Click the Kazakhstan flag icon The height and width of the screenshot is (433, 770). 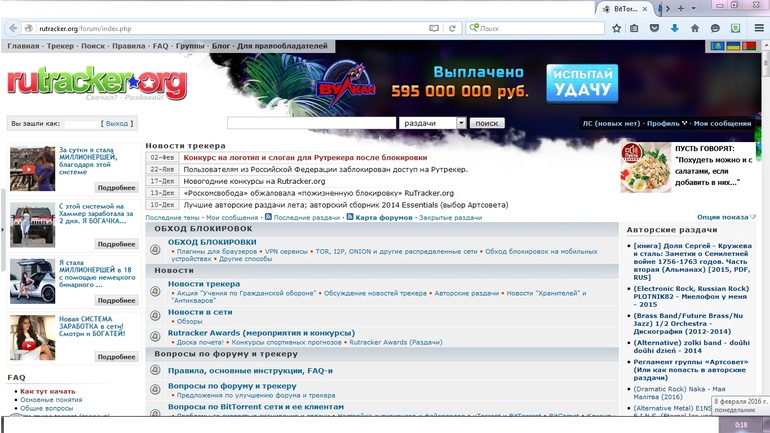click(x=717, y=46)
